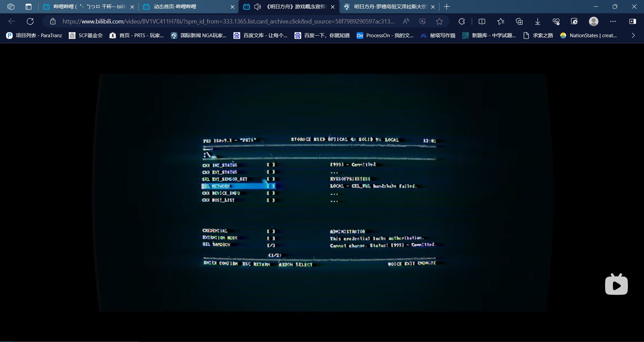Open Settings and more ellipsis menu

pyautogui.click(x=613, y=21)
